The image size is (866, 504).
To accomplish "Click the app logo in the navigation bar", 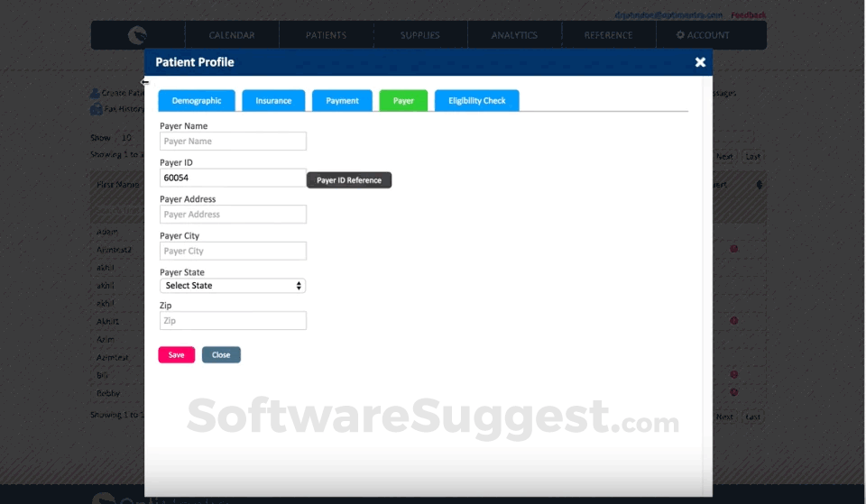I will point(137,35).
